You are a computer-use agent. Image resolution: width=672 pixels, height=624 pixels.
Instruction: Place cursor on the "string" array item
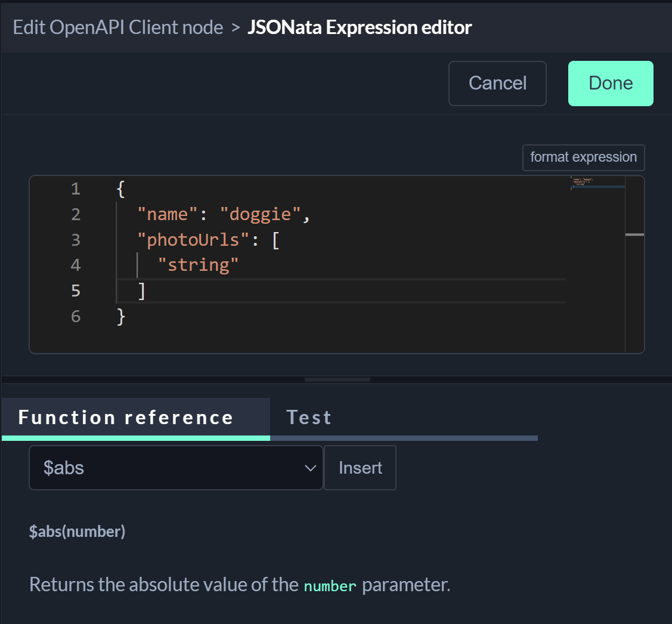[199, 265]
